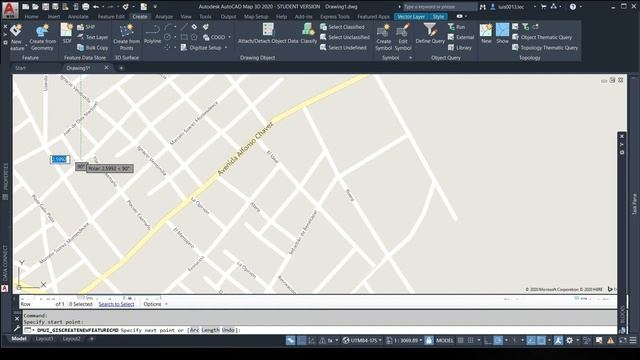Toggle the grid display status icon
Viewport: 640px width, 360px height.
[461, 340]
